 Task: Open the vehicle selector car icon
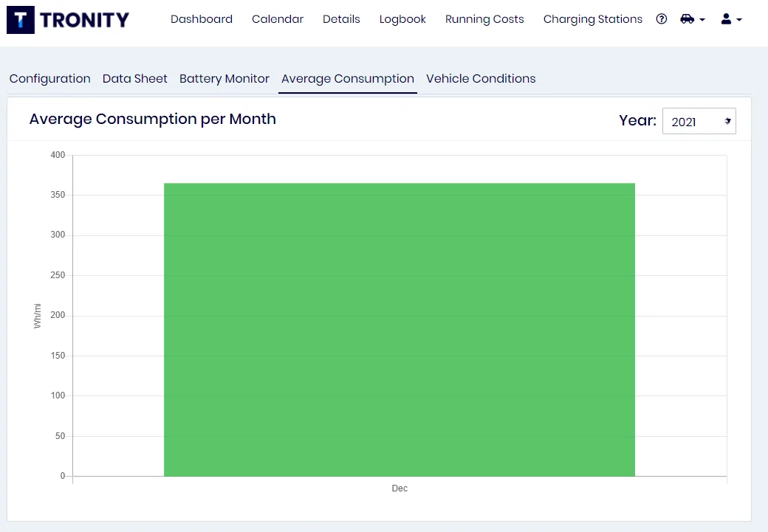coord(693,19)
